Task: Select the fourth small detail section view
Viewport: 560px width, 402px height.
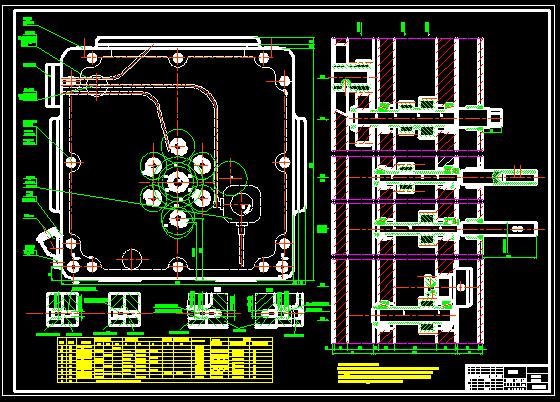Action: click(279, 310)
